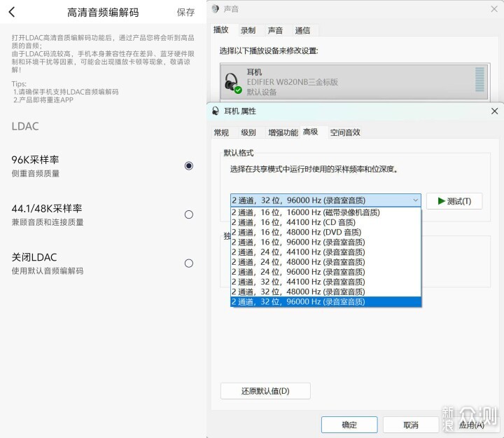The height and width of the screenshot is (438, 504).
Task: Click the 测试(T) button
Action: (x=454, y=201)
